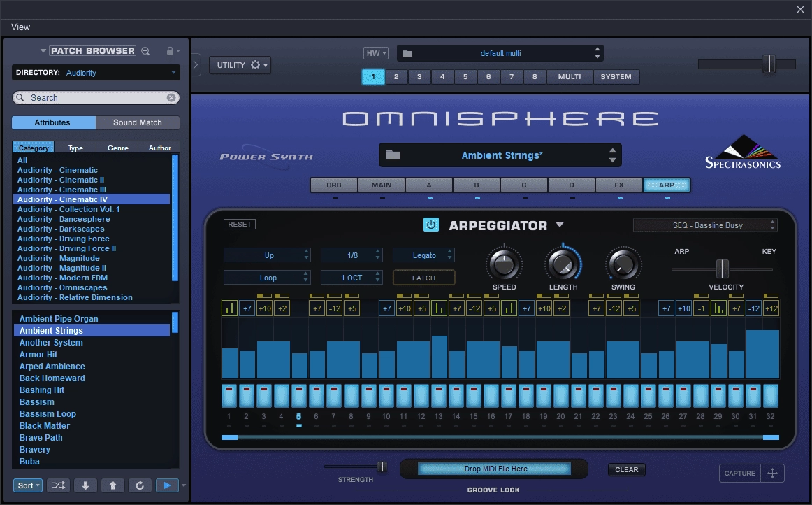Open the Sort dropdown
Image resolution: width=812 pixels, height=505 pixels.
click(27, 485)
